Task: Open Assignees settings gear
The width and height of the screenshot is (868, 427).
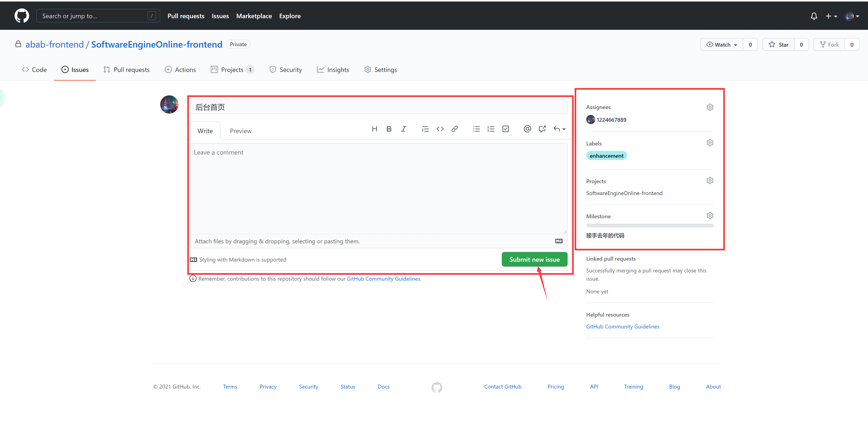Action: (710, 107)
